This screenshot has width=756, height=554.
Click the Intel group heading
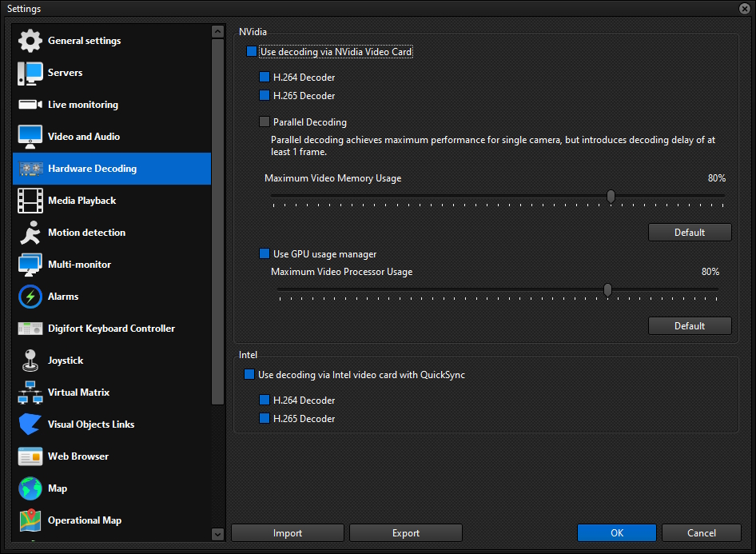(x=248, y=355)
